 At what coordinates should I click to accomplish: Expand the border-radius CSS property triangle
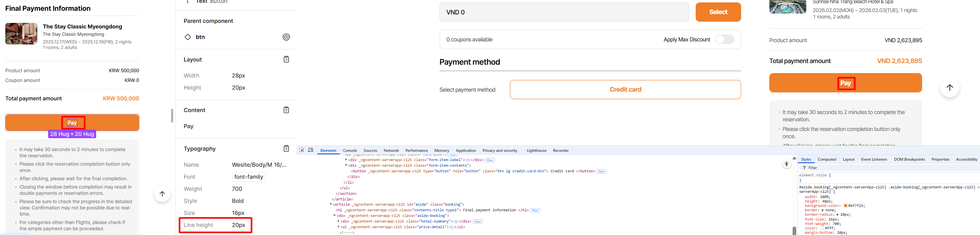[x=838, y=215]
